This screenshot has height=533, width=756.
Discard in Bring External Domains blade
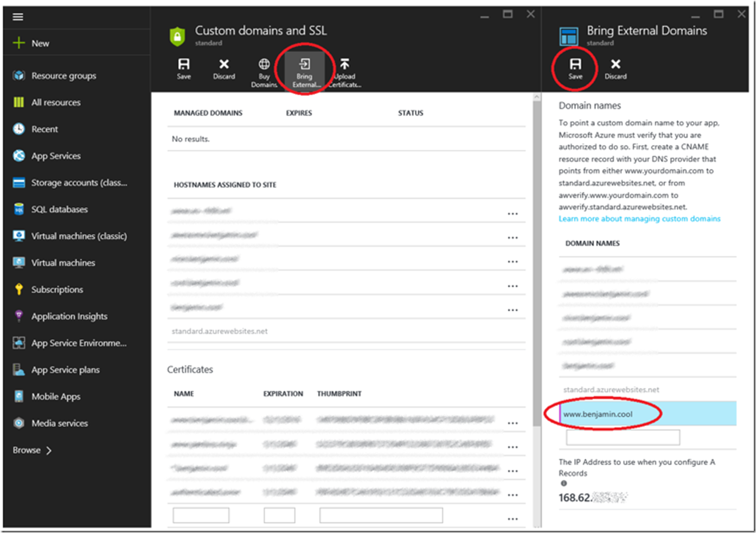point(616,69)
